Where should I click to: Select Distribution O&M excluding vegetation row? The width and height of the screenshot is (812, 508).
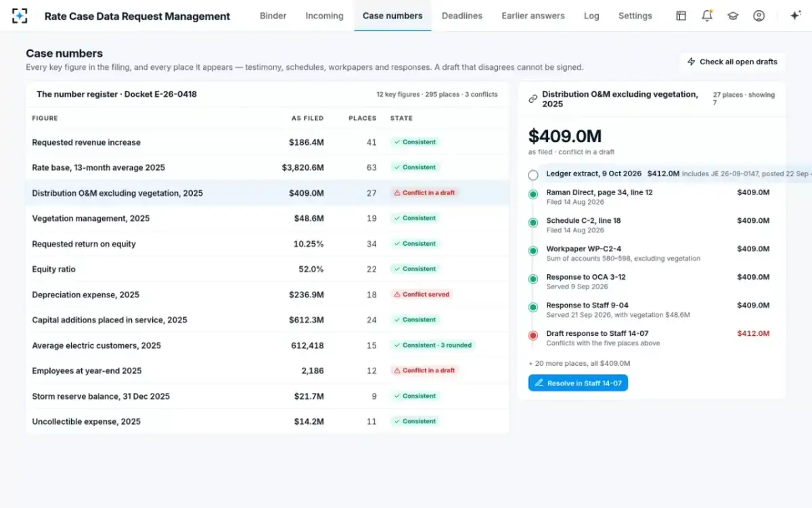[x=267, y=193]
